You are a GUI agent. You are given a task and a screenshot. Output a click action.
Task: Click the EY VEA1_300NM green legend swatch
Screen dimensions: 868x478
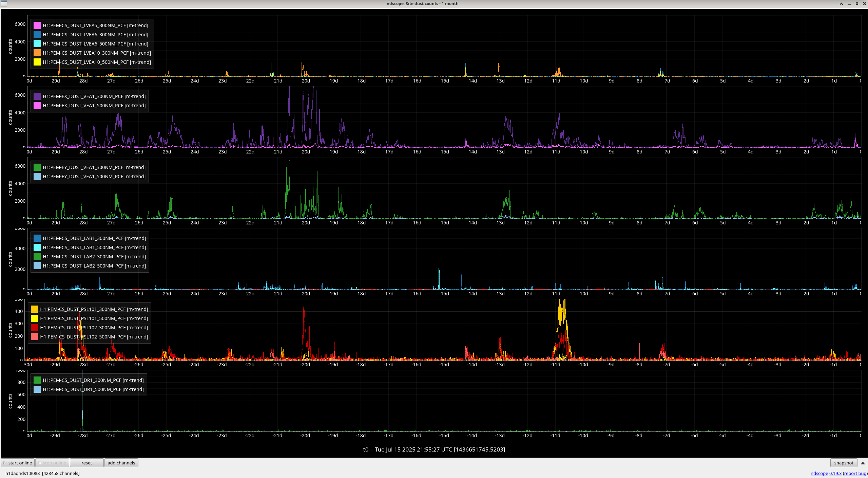(37, 167)
